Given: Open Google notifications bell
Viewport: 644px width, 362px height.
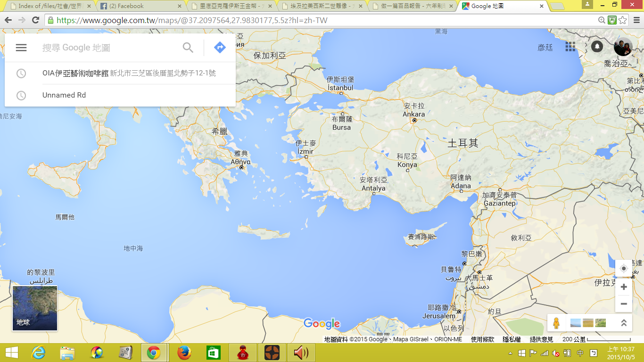Looking at the screenshot, I should coord(597,46).
